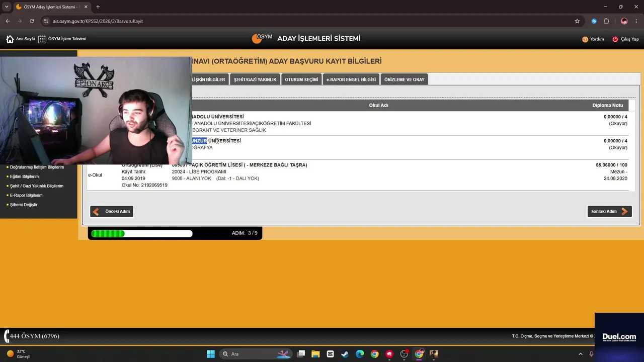Reload the page with the refresh icon
The image size is (644, 362).
(x=32, y=21)
